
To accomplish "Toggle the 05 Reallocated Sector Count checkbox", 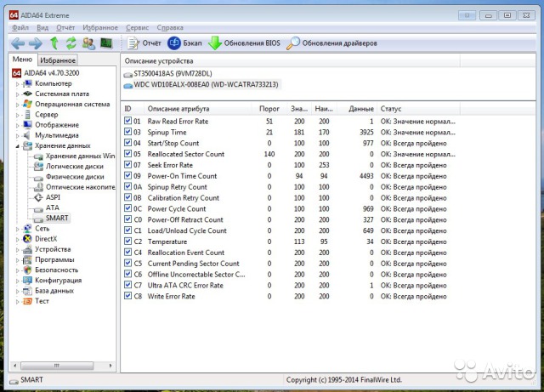I will point(128,155).
